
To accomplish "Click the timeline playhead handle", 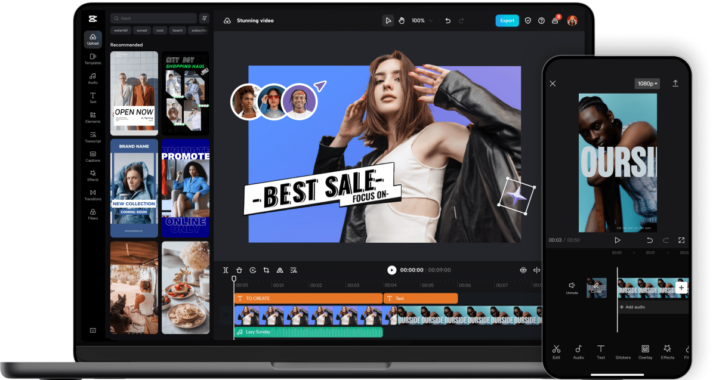I will click(x=234, y=279).
